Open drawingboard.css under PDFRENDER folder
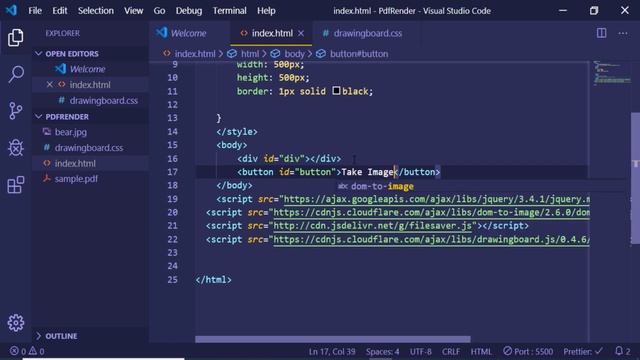 [x=89, y=148]
